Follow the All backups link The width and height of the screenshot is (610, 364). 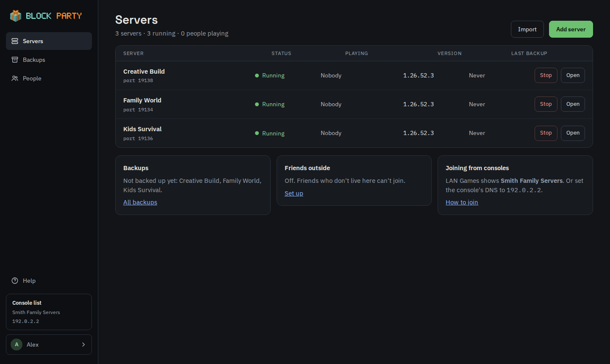[140, 202]
